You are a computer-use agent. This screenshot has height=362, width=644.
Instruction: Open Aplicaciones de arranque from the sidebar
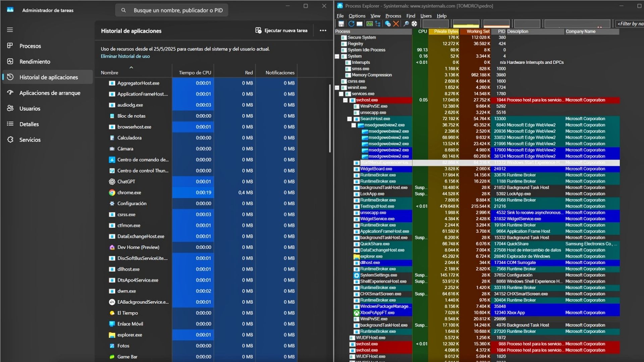50,93
